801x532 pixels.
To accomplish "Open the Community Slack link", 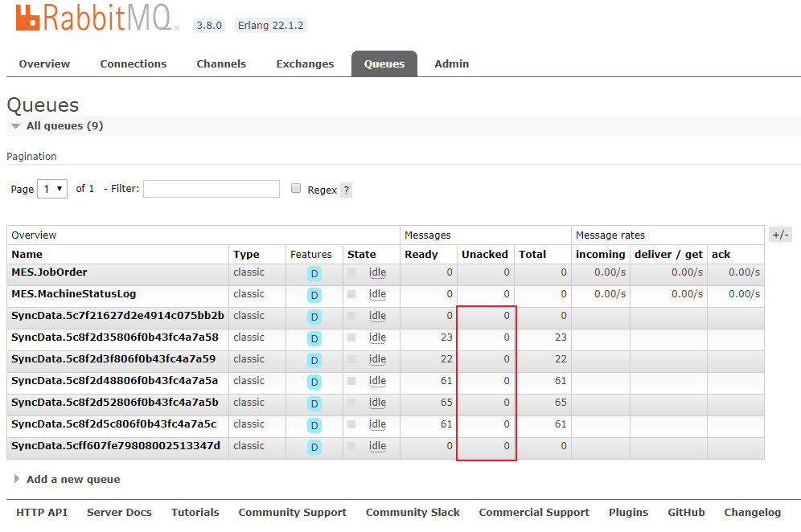I will coord(413,512).
